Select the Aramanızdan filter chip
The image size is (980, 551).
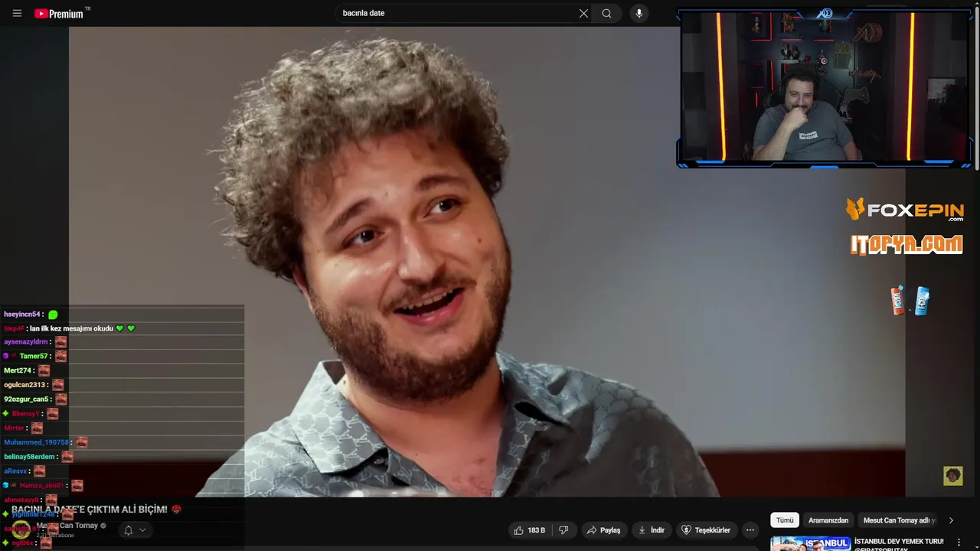828,520
